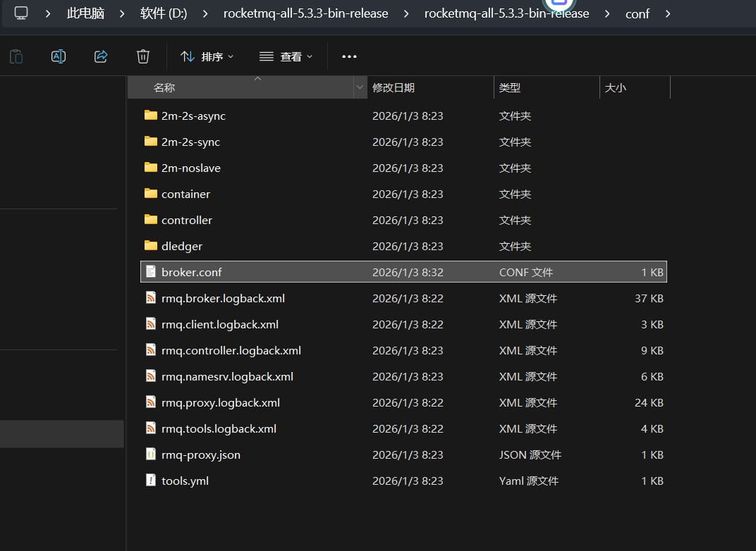756x551 pixels.
Task: Click the tools.yml file icon
Action: 150,481
